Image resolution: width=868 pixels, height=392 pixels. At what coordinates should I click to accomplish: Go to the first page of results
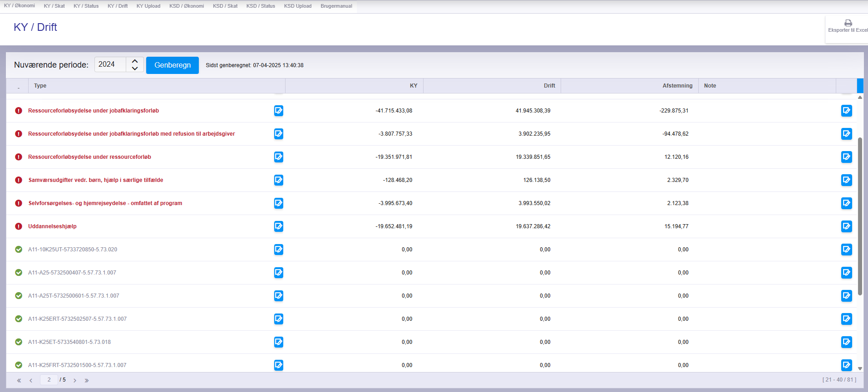[19, 381]
